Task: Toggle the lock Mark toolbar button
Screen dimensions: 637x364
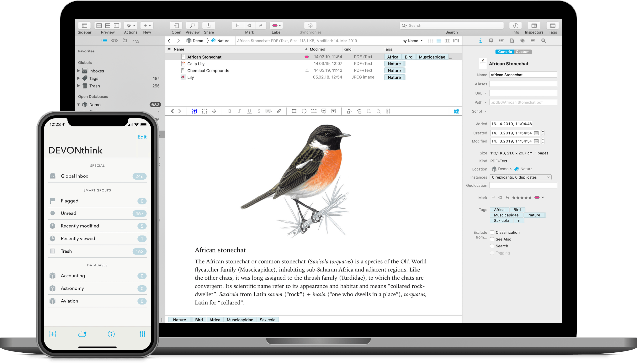Action: tap(261, 25)
